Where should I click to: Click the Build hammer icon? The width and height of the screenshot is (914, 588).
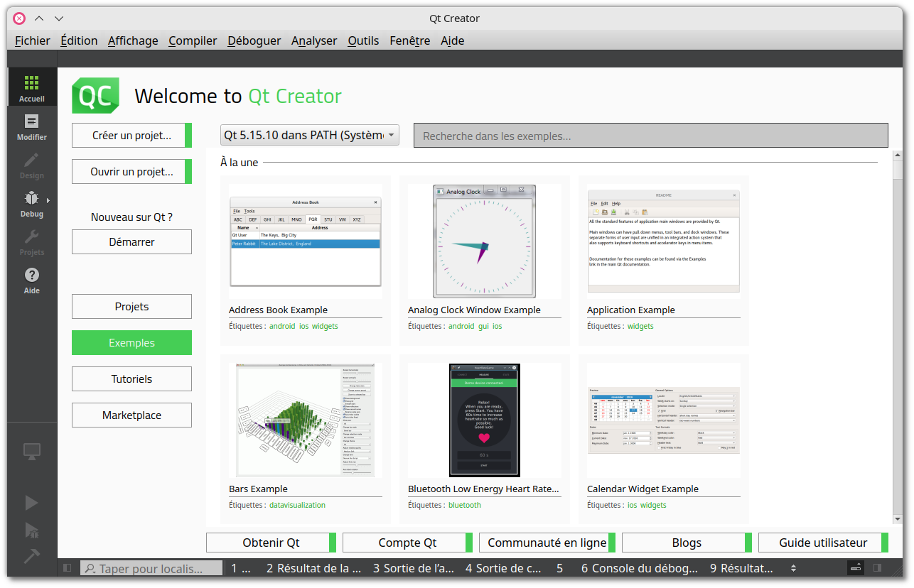[x=32, y=555]
